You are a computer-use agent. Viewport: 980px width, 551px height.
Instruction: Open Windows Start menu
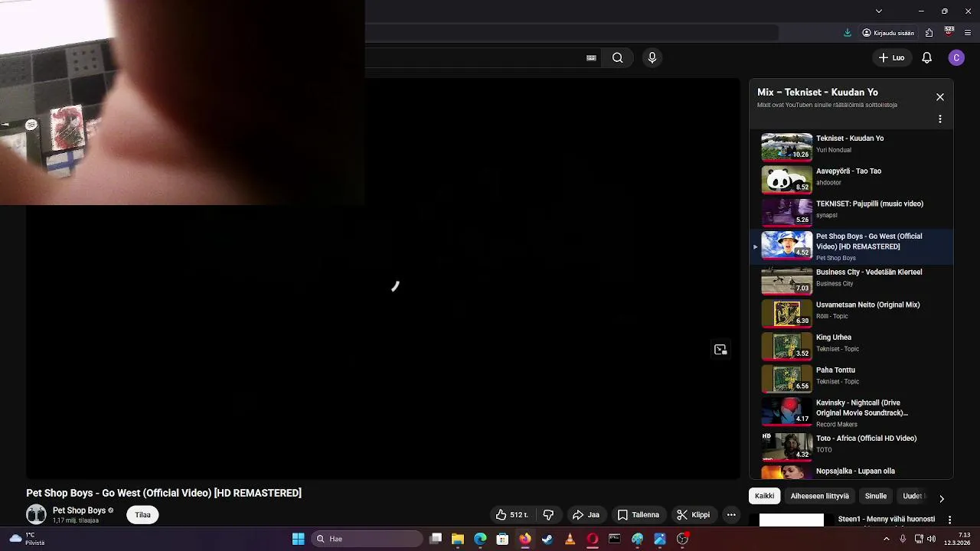pyautogui.click(x=299, y=539)
